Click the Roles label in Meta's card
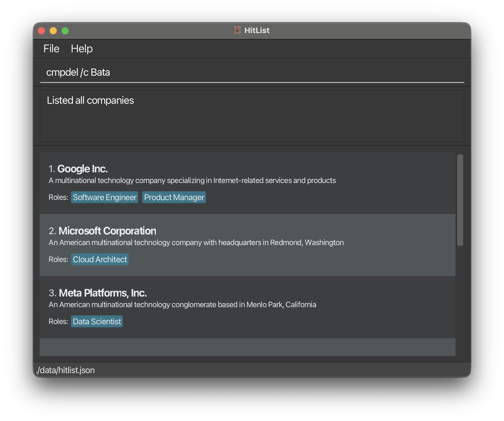The width and height of the screenshot is (504, 421). click(59, 322)
